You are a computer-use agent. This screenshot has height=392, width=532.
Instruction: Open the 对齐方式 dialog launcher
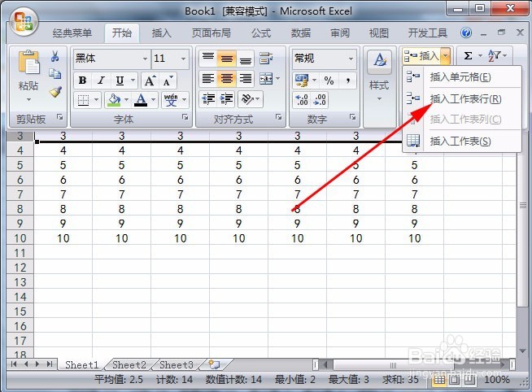(x=278, y=117)
